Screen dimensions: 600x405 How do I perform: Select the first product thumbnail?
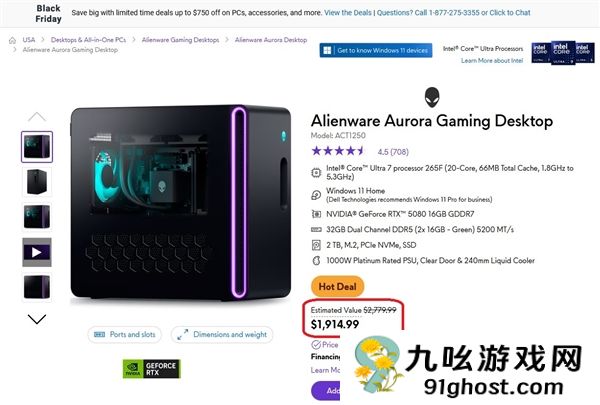click(37, 147)
